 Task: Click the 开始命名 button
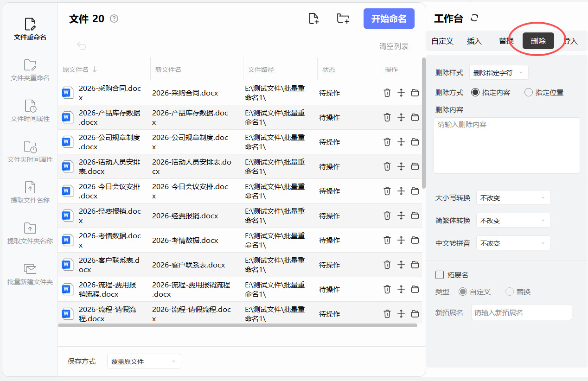tap(389, 19)
